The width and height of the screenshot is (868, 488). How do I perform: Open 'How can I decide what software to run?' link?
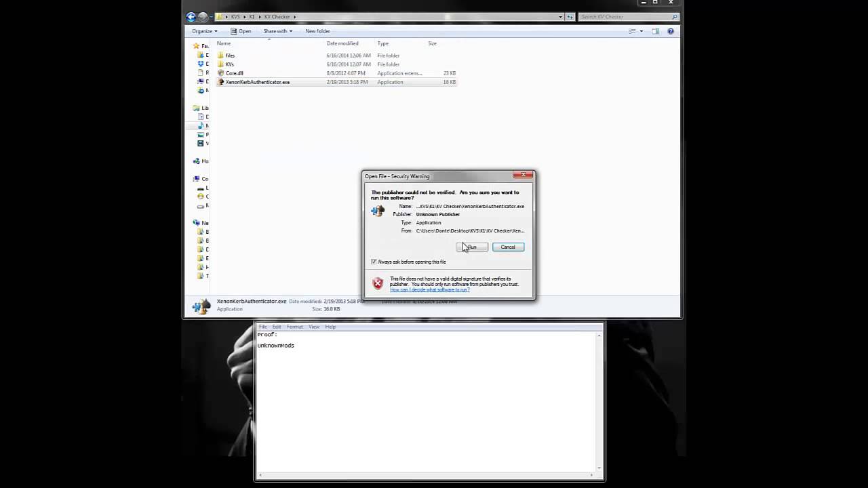click(x=429, y=289)
